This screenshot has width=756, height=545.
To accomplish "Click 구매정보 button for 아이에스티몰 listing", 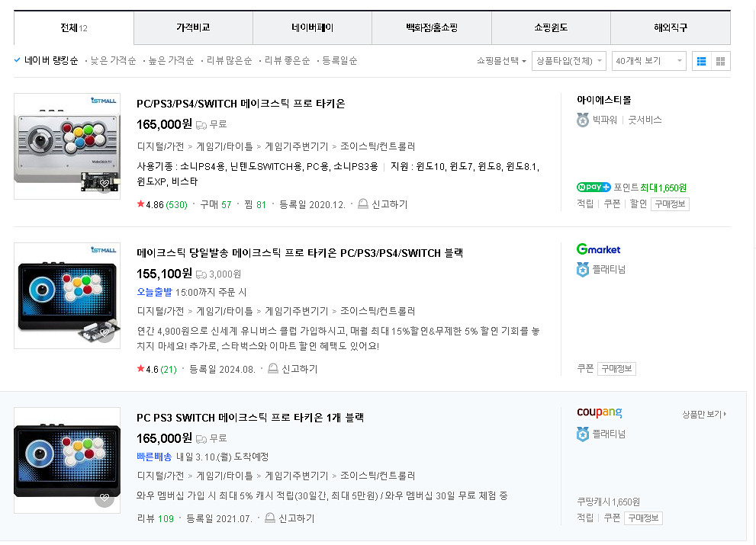I will coord(671,204).
